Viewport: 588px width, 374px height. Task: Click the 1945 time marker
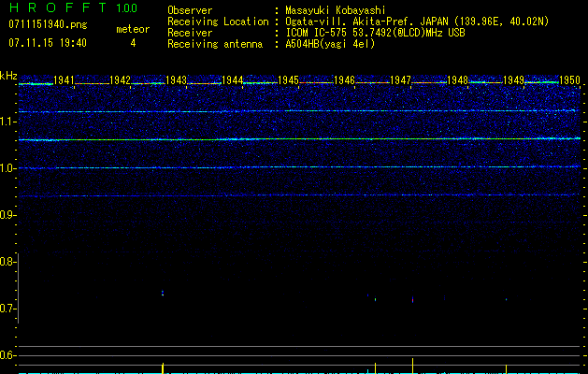[x=288, y=81]
